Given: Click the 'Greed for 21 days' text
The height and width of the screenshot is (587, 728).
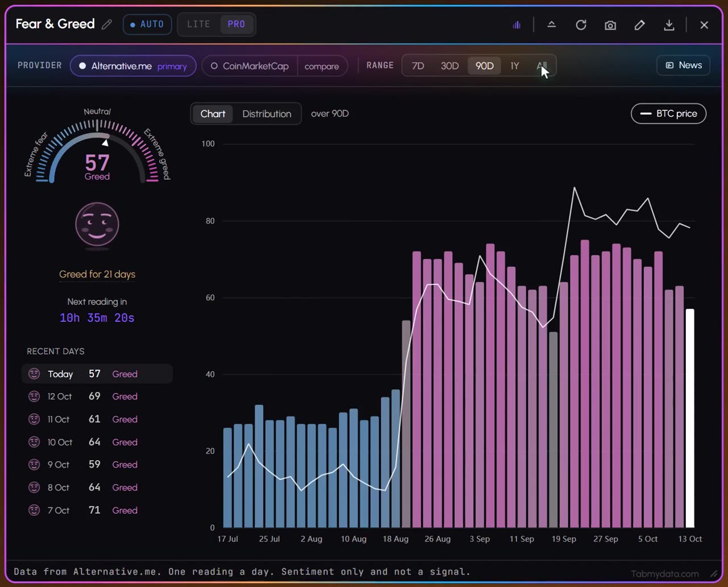Looking at the screenshot, I should point(97,274).
